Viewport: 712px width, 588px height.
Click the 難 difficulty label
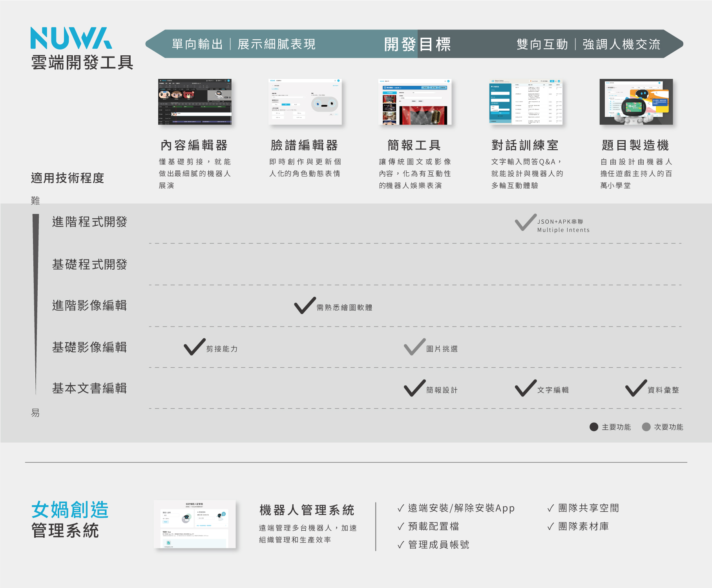coord(35,201)
